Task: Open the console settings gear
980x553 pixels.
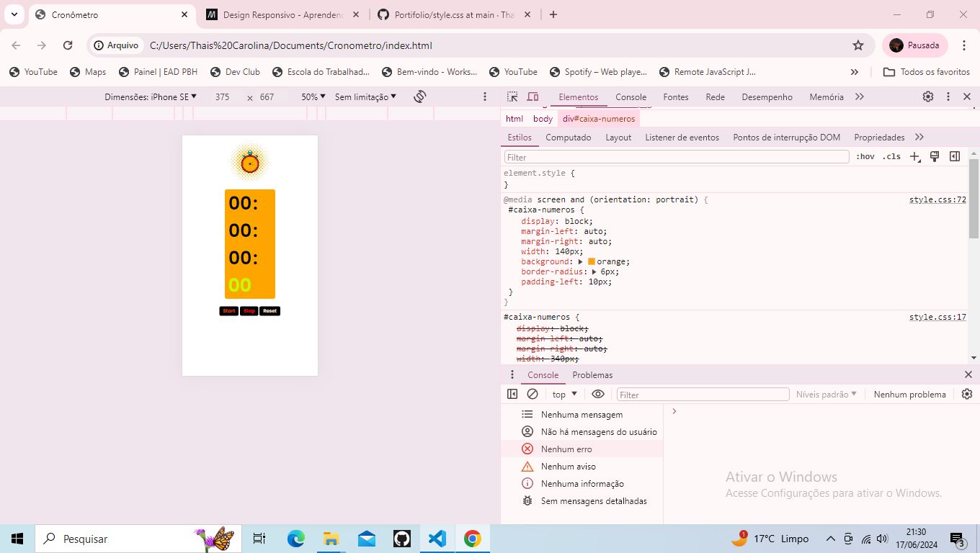Action: click(x=966, y=394)
